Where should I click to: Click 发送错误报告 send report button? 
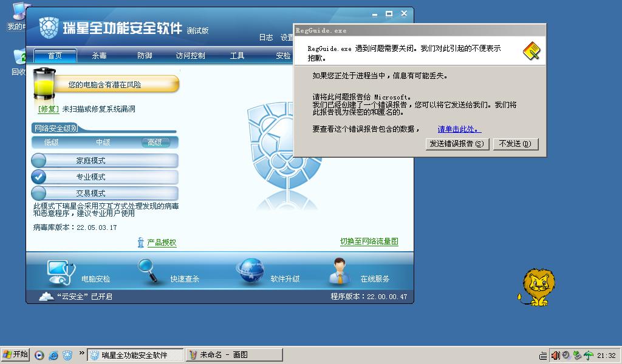tap(457, 144)
